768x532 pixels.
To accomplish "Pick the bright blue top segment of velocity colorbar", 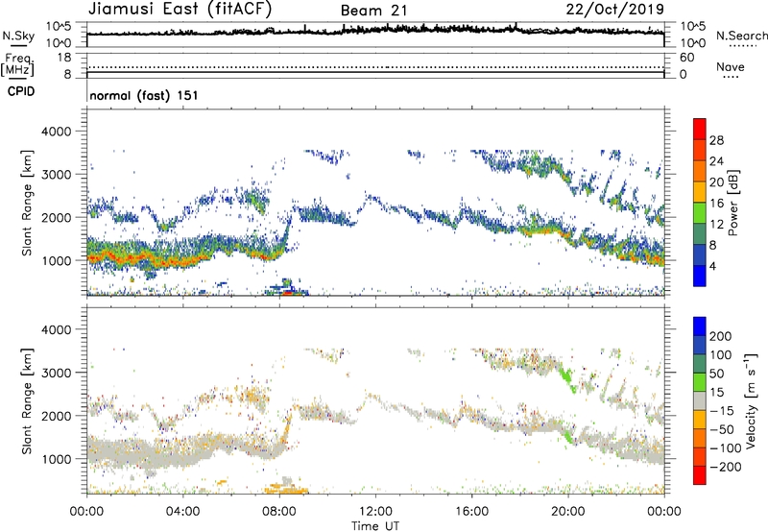I will (x=700, y=326).
